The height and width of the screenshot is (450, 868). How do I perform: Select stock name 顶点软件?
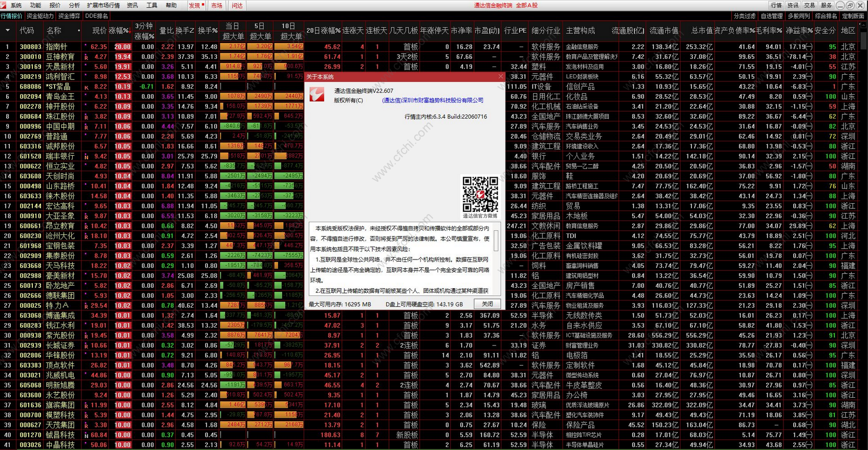[x=60, y=366]
